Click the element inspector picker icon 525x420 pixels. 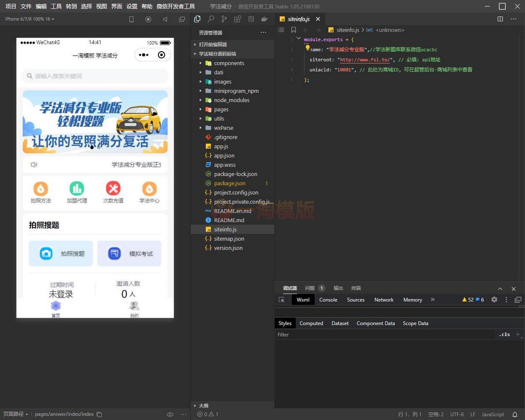coord(282,300)
